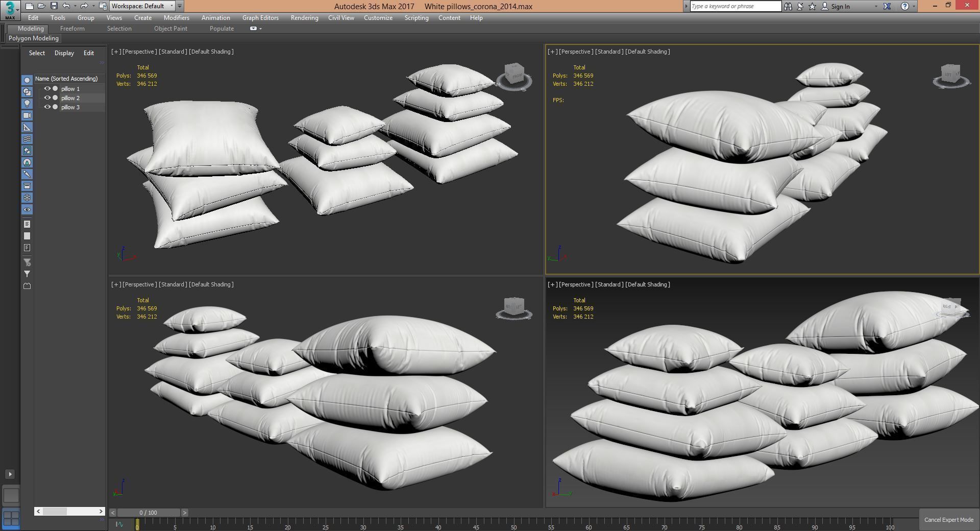Open the Sign In dropdown arrow
This screenshot has height=531, width=980.
[876, 6]
